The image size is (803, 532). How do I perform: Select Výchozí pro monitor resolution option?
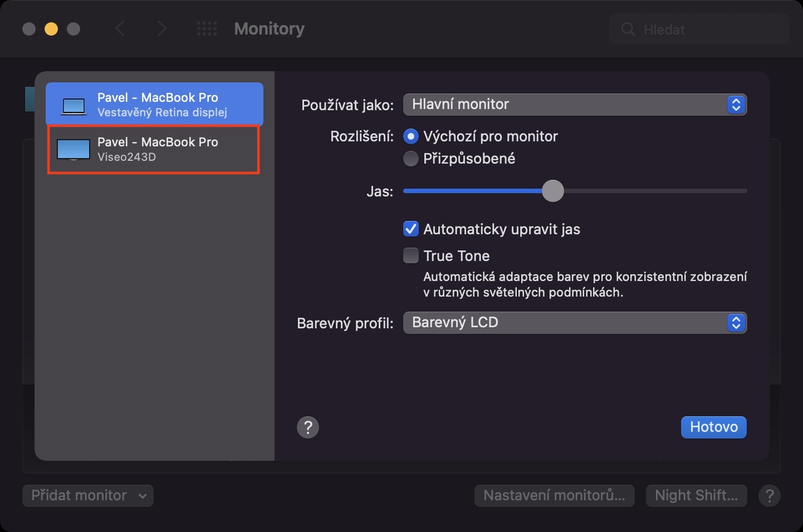click(x=411, y=136)
